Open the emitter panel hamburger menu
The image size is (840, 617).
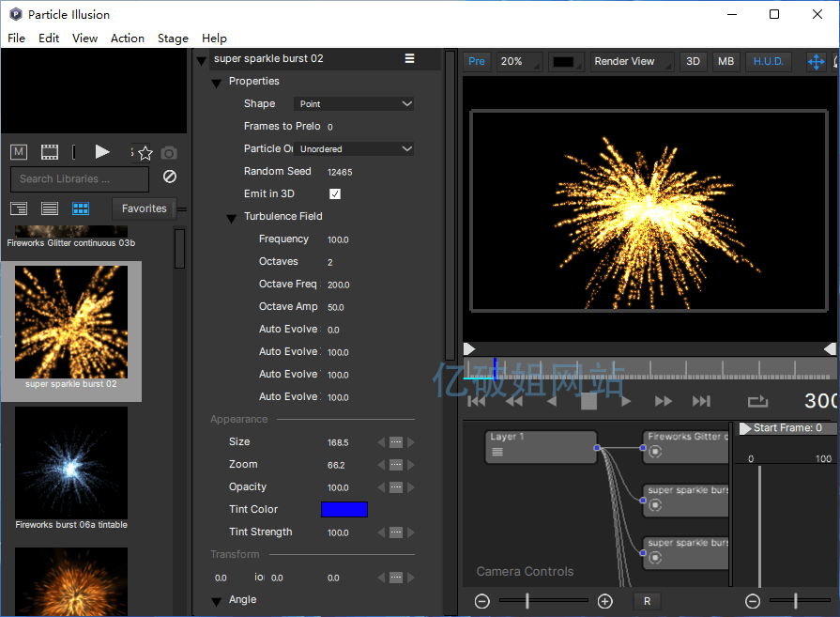pyautogui.click(x=409, y=58)
